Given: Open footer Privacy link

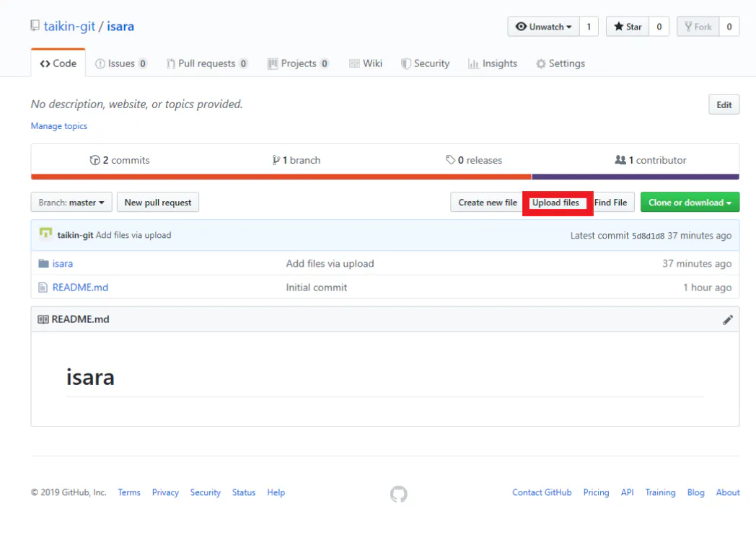Looking at the screenshot, I should point(165,492).
